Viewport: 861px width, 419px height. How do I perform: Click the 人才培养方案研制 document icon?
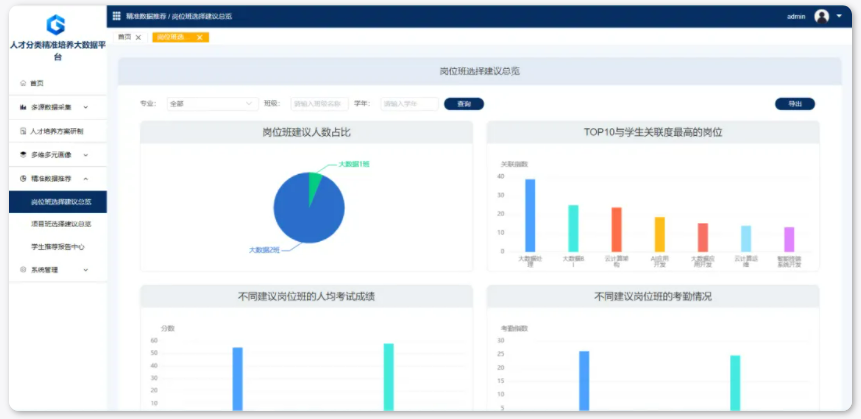pyautogui.click(x=23, y=131)
